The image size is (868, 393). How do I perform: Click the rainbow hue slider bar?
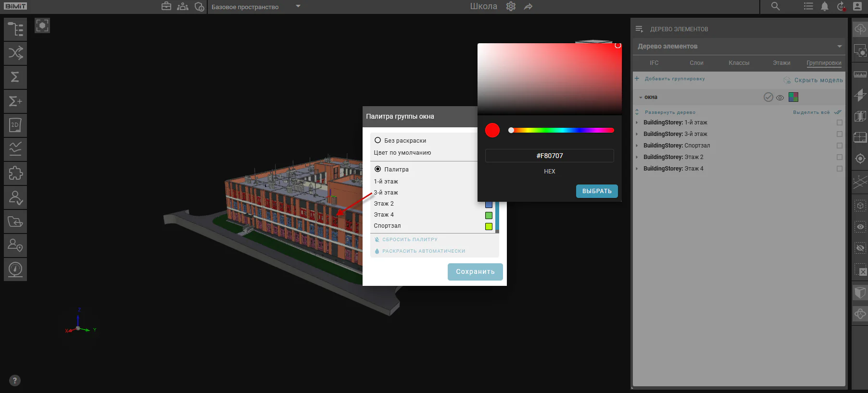(x=561, y=130)
